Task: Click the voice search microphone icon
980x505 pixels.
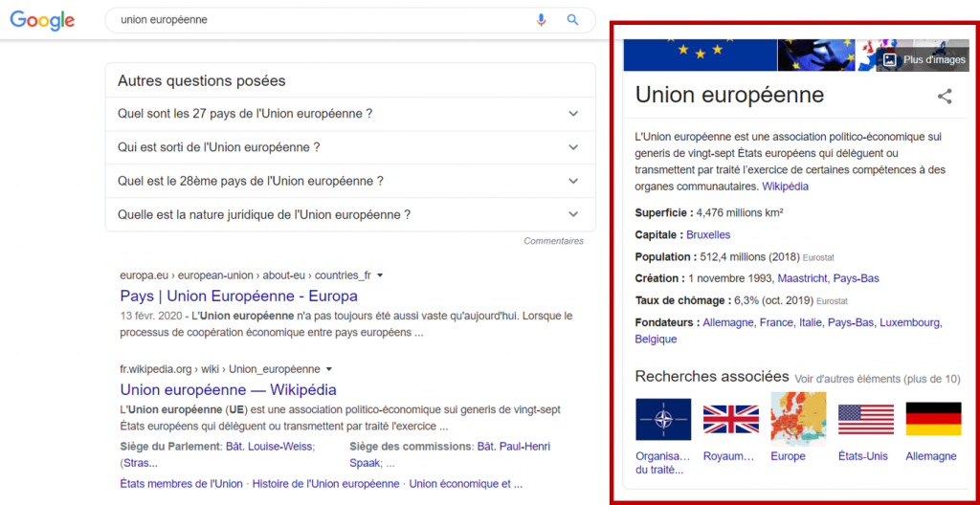Action: click(x=542, y=20)
